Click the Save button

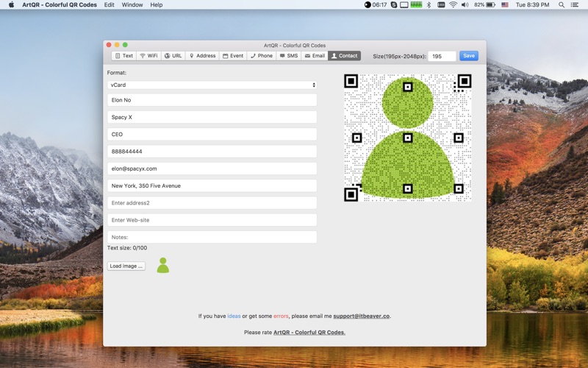[469, 56]
